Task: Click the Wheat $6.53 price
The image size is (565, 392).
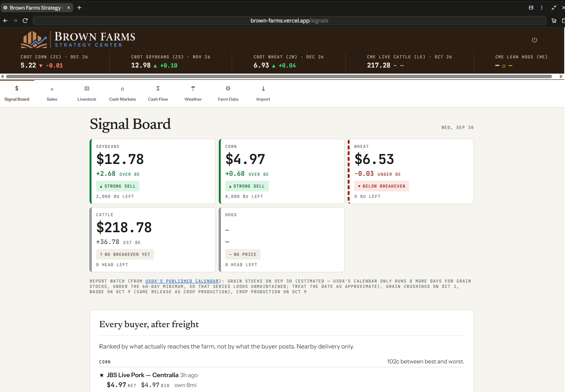Action: point(374,159)
